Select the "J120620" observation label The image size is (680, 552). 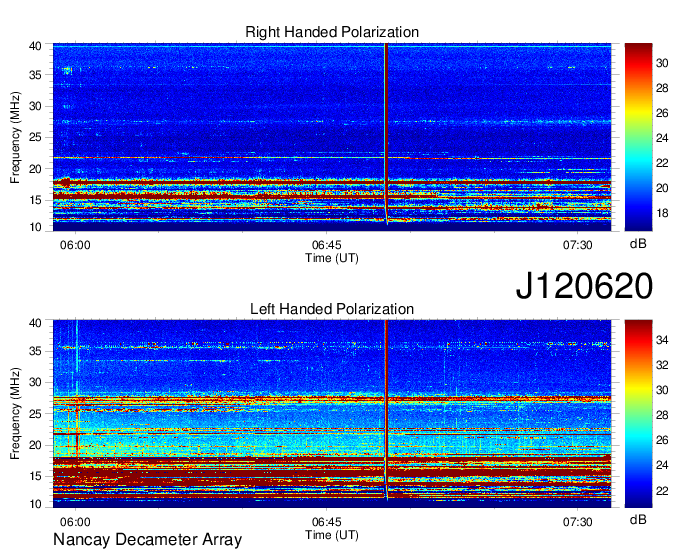click(x=584, y=286)
